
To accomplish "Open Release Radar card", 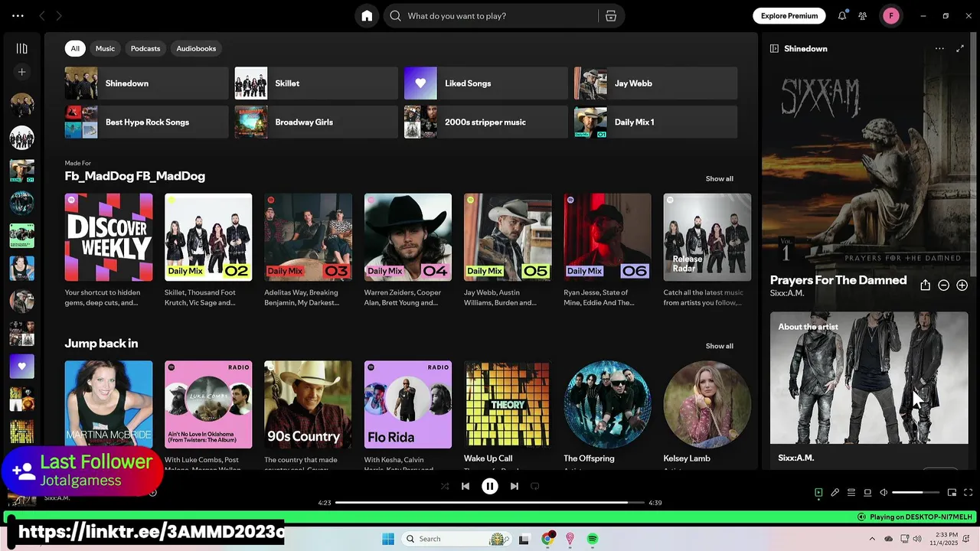I will 707,250.
